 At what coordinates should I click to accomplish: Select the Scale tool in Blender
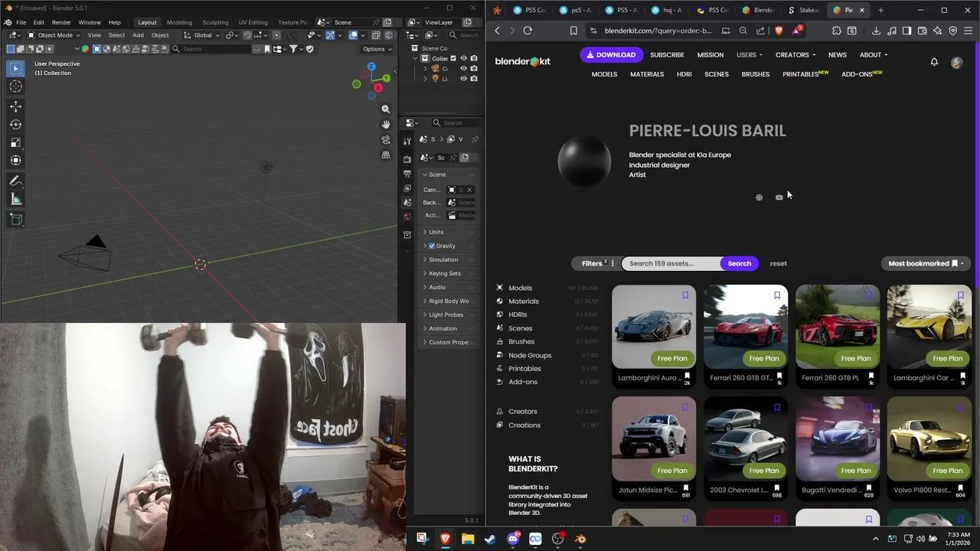pyautogui.click(x=15, y=142)
